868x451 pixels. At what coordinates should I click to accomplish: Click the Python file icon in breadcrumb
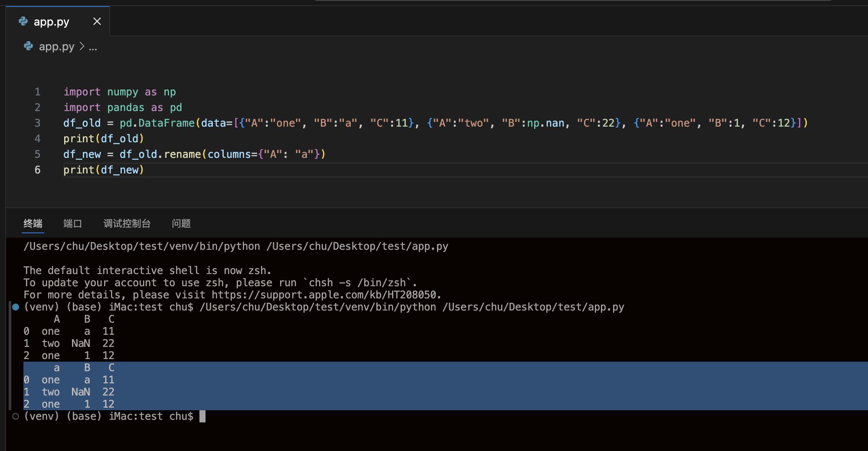click(29, 46)
